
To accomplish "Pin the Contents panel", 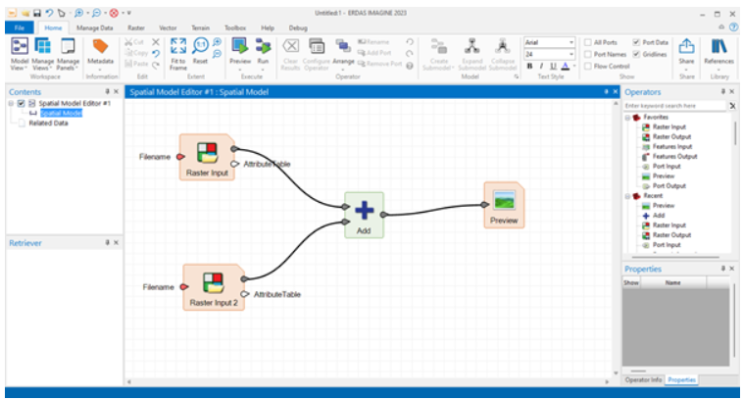I will click(107, 91).
